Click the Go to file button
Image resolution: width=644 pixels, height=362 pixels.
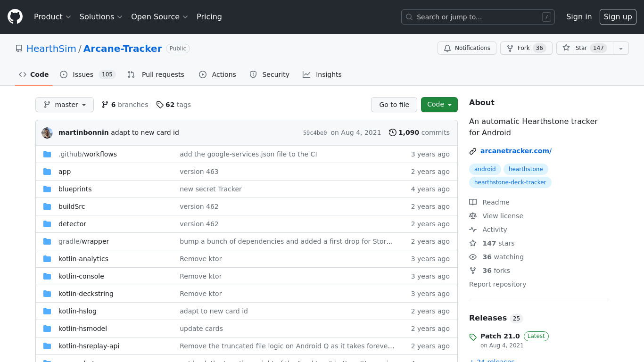(x=394, y=105)
